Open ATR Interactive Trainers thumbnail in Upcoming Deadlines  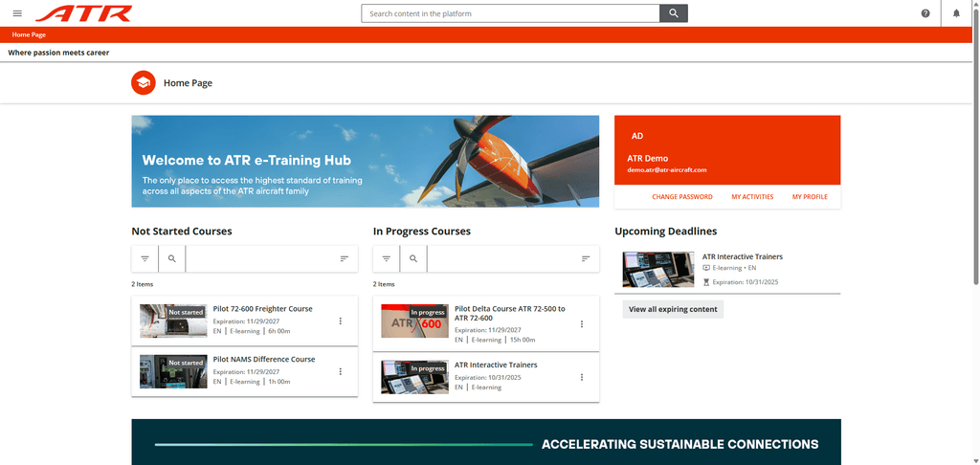(x=657, y=269)
